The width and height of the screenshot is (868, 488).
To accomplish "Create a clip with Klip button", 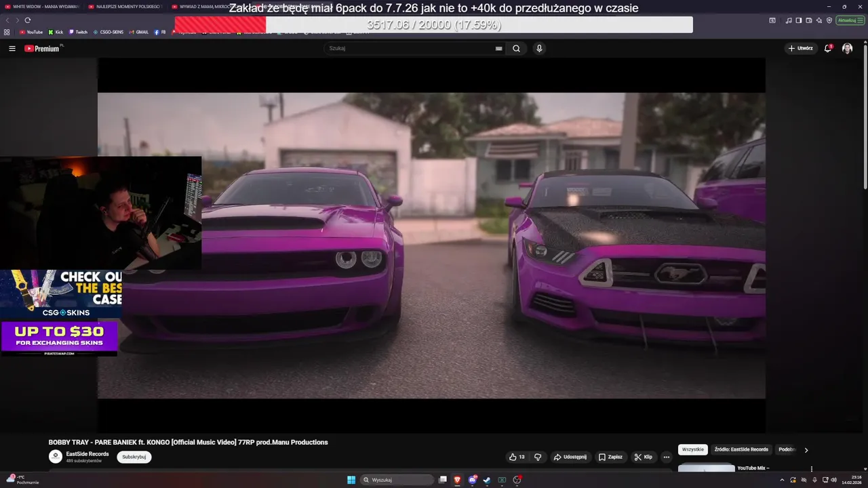I will pos(643,457).
